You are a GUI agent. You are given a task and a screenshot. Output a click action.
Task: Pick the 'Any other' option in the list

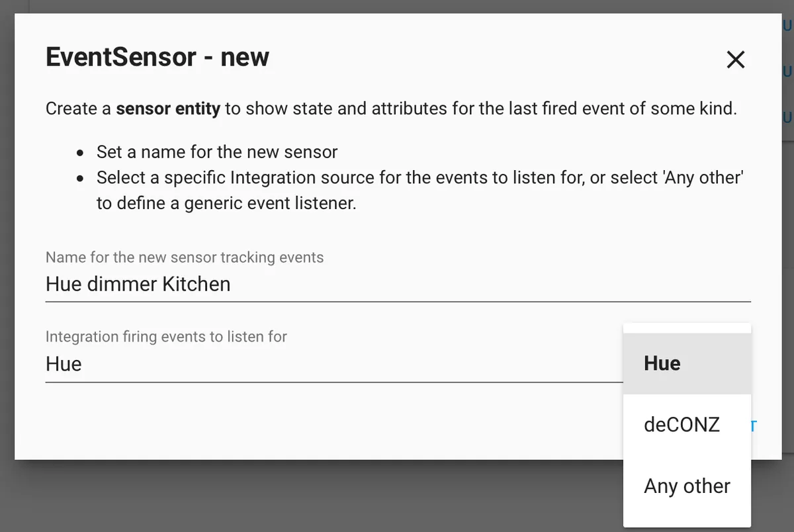(687, 486)
